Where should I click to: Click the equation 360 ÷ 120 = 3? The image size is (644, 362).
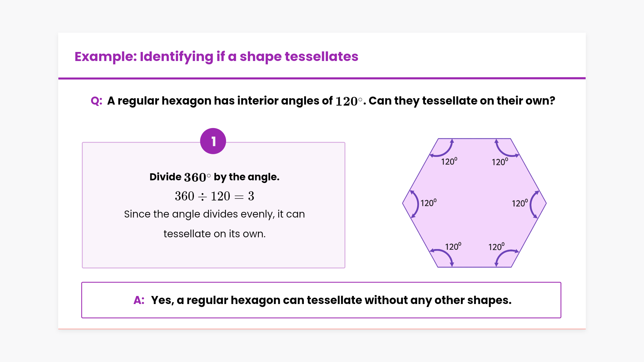tap(214, 196)
